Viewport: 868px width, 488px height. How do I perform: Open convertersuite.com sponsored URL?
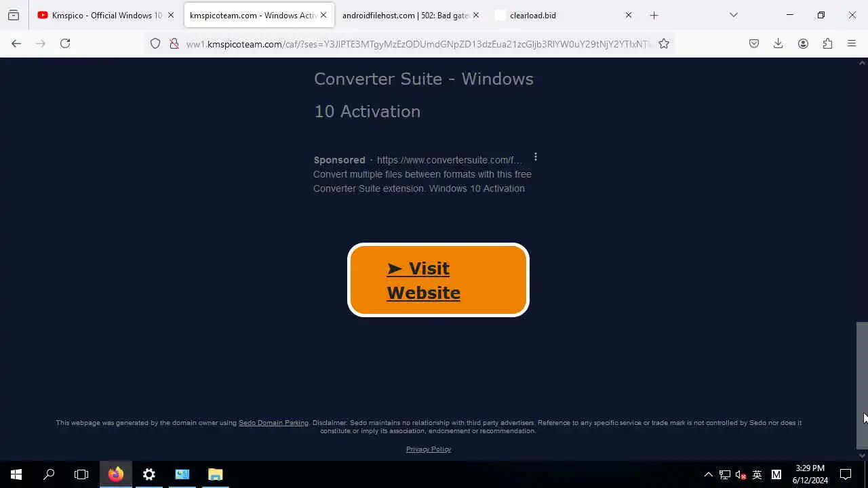(x=450, y=160)
